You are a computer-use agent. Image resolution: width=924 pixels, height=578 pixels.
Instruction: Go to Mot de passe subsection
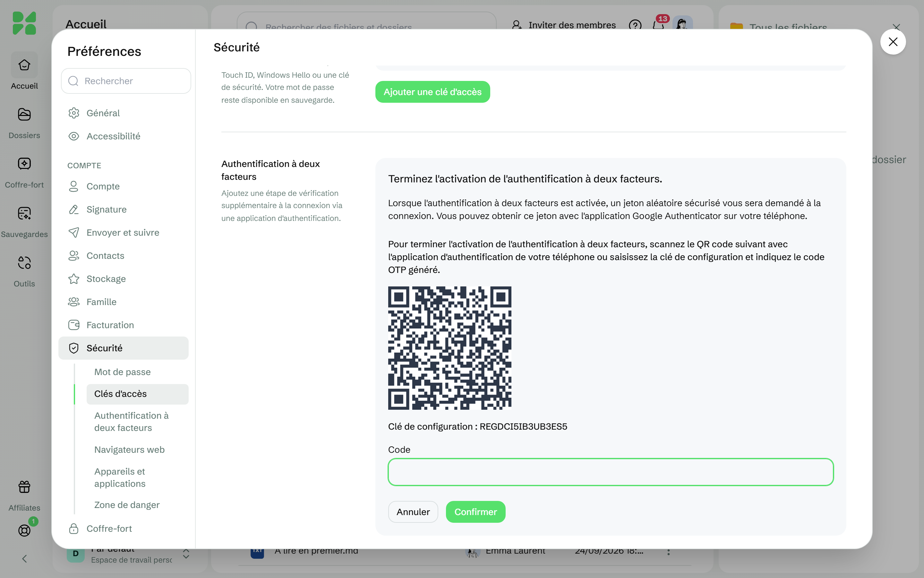pyautogui.click(x=137, y=372)
